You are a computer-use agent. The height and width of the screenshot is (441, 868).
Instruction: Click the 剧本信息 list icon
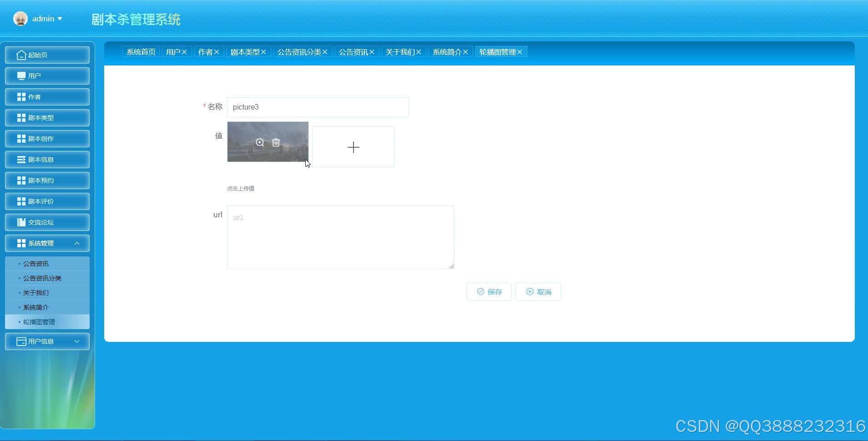21,160
